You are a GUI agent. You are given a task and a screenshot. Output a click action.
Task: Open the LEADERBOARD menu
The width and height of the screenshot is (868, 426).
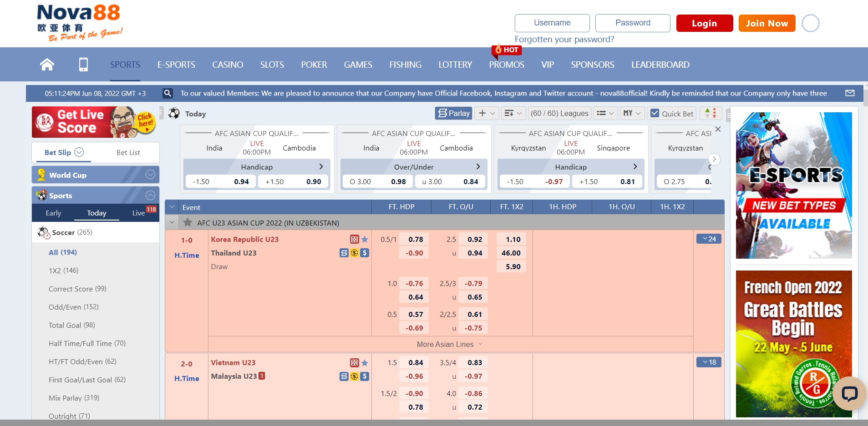click(x=660, y=65)
